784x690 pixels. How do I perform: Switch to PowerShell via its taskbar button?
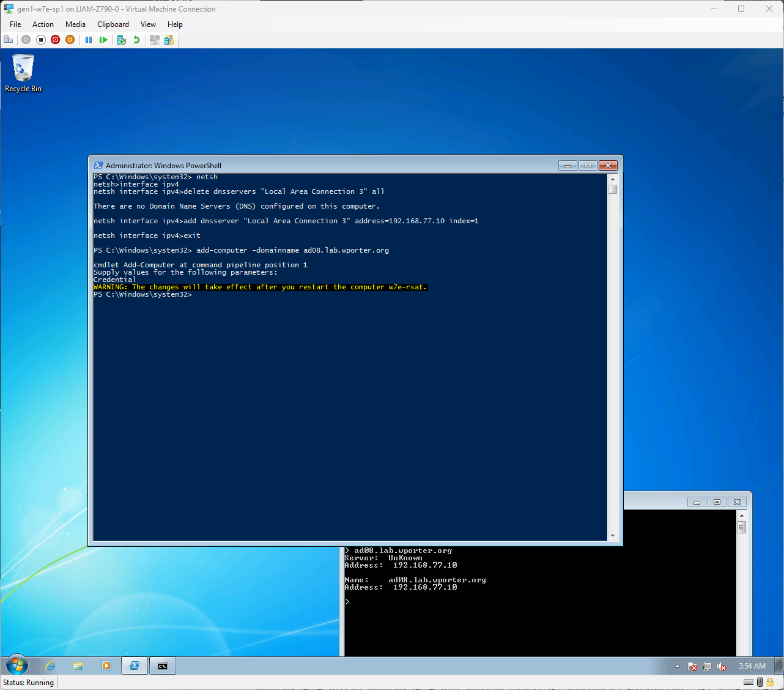[135, 666]
